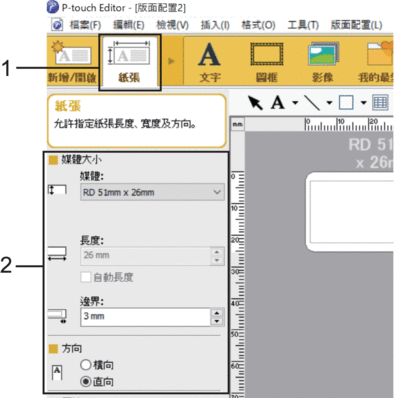394x398 pixels.
Task: Expand the rectangle shape tool dropdown arrow
Action: point(363,103)
